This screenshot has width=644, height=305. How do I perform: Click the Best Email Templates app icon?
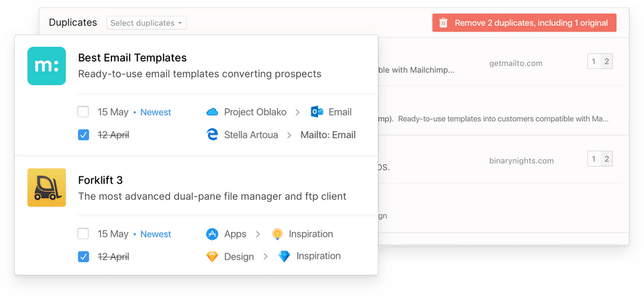(x=46, y=66)
